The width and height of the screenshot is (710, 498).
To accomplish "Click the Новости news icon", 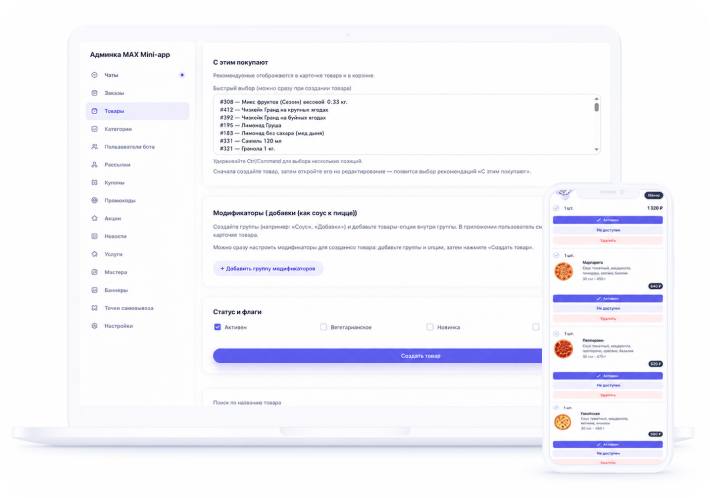I will (x=94, y=236).
